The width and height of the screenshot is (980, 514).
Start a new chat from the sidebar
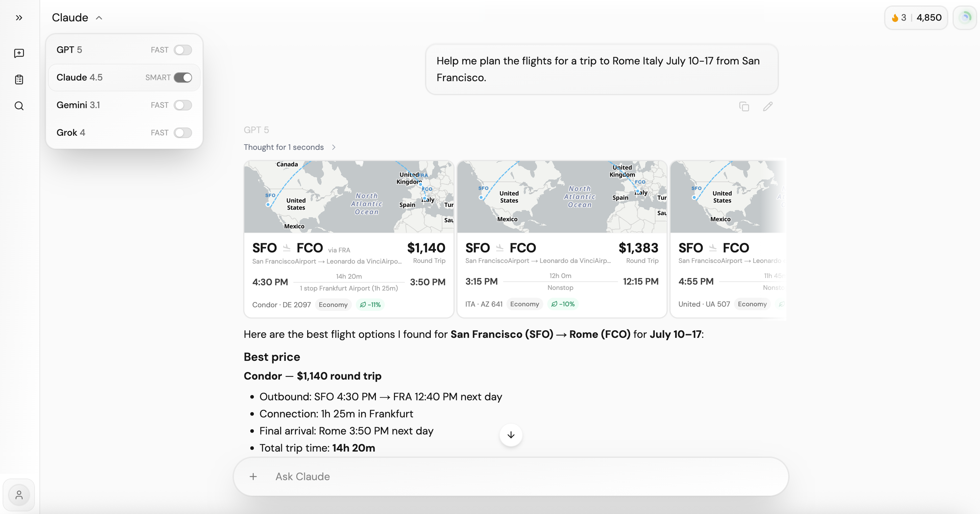pyautogui.click(x=19, y=53)
